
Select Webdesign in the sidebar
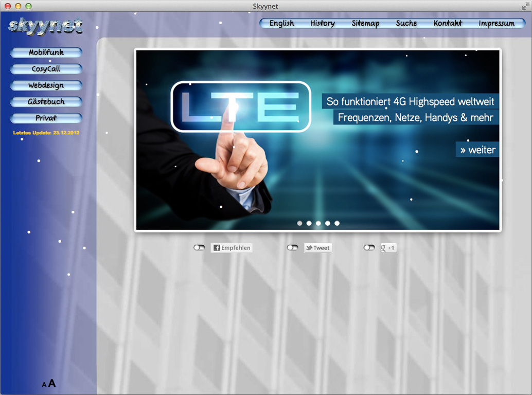46,85
